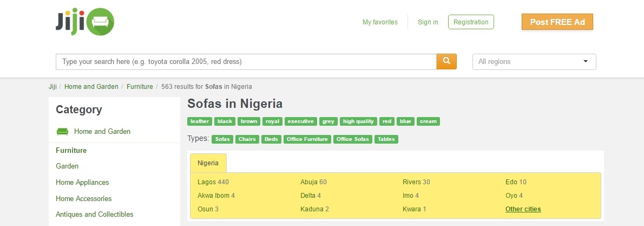Select Home Appliances in category sidebar
This screenshot has width=644, height=226.
[x=83, y=182]
